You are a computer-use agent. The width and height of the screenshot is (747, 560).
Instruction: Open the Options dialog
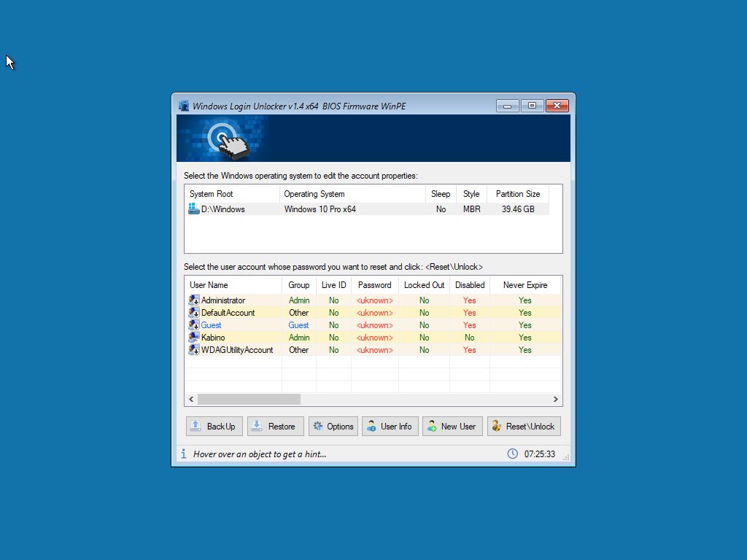tap(333, 426)
